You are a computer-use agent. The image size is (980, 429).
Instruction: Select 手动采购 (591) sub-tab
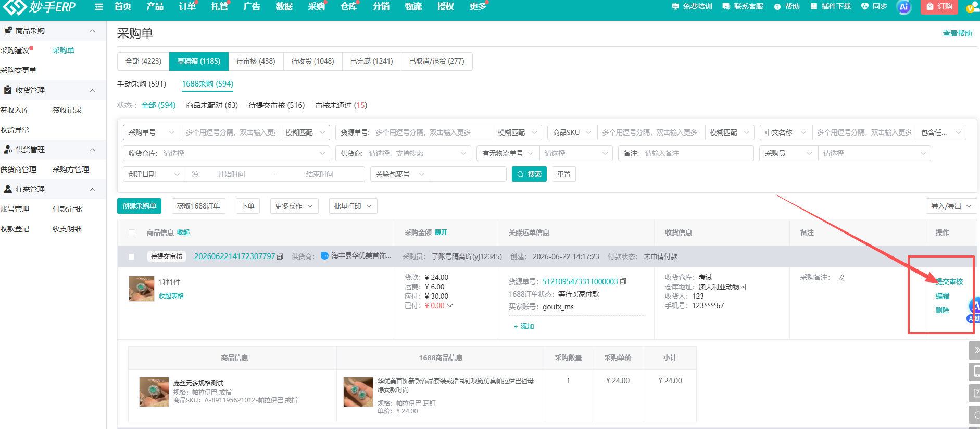click(142, 84)
